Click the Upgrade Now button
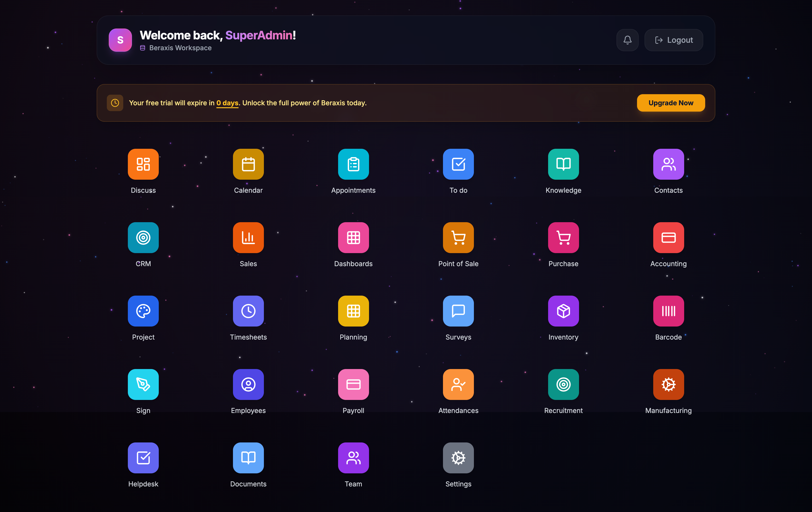The height and width of the screenshot is (512, 812). pos(671,103)
